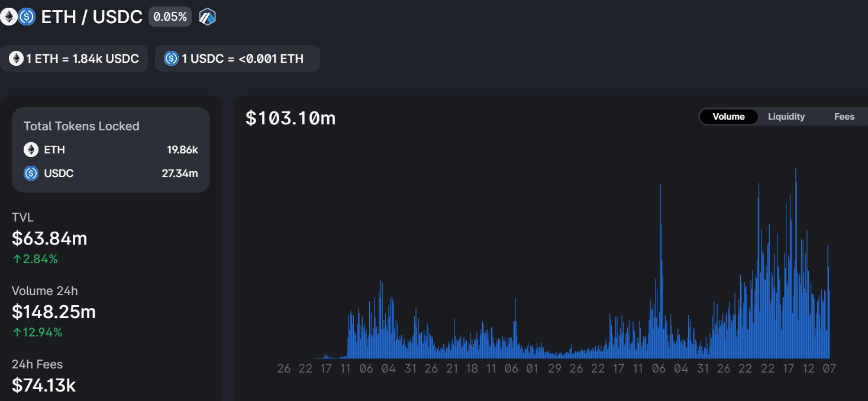Click the USDC icon in the 1 USDC rate chip
Viewport: 868px width, 401px height.
(x=171, y=59)
